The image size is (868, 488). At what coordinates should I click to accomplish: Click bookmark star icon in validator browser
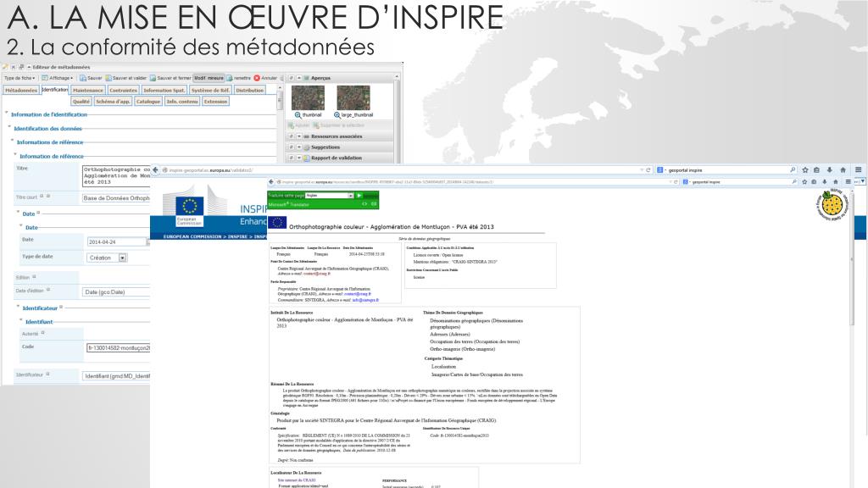pos(805,169)
